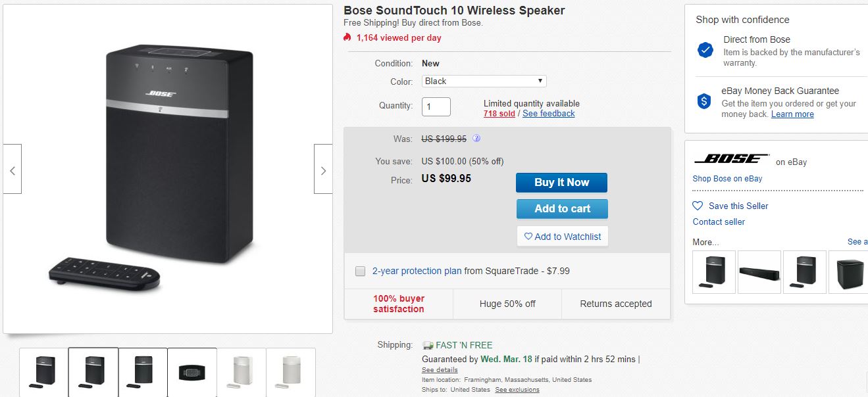Click the Buy It Now button
Viewport: 868px width, 397px height.
point(561,183)
